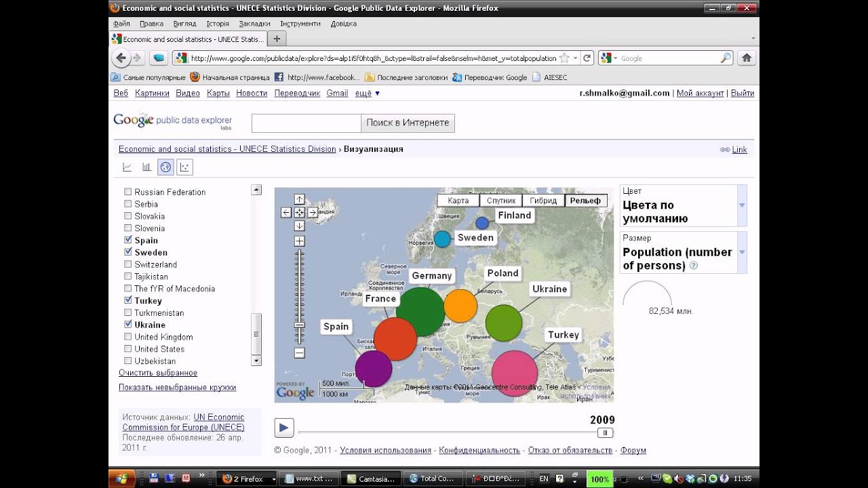Image resolution: width=868 pixels, height=488 pixels.
Task: Open the list all tabs dropdown
Action: 753,39
